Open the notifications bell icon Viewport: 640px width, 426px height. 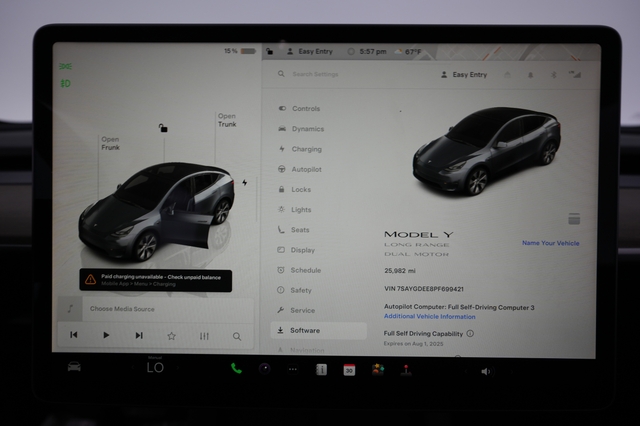tap(531, 75)
